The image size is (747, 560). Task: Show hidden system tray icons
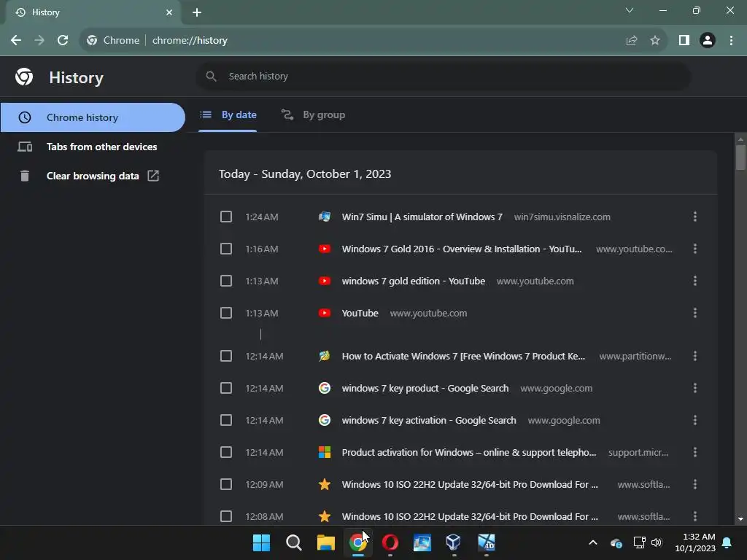(593, 542)
